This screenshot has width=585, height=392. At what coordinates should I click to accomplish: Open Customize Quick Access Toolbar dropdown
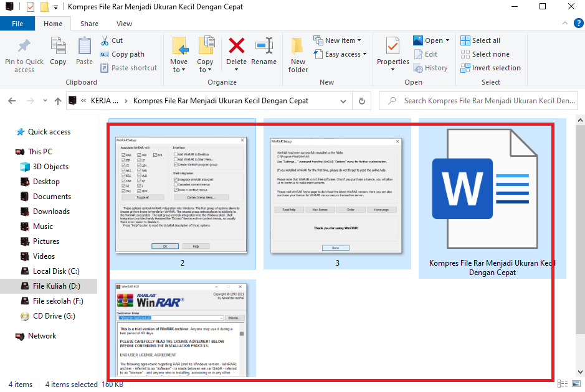click(55, 7)
